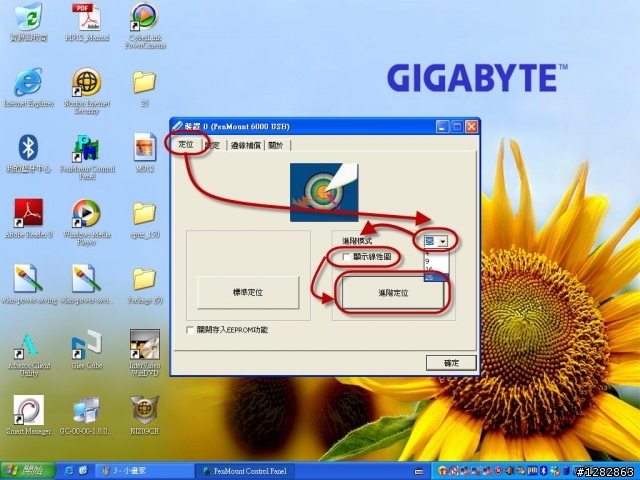The height and width of the screenshot is (480, 640).
Task: Open the xpm_150 folder
Action: click(144, 213)
